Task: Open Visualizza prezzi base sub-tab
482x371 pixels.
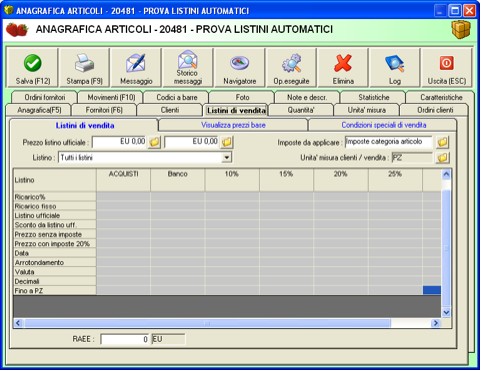Action: click(233, 125)
